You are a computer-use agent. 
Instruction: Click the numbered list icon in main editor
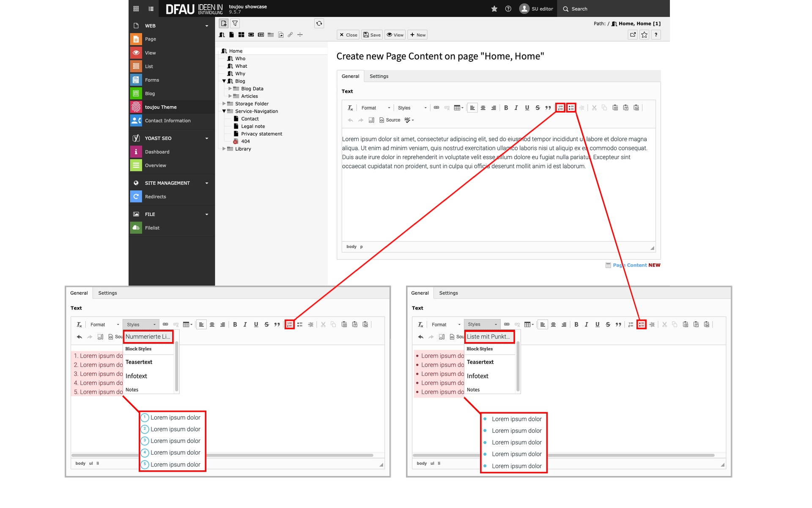point(560,108)
